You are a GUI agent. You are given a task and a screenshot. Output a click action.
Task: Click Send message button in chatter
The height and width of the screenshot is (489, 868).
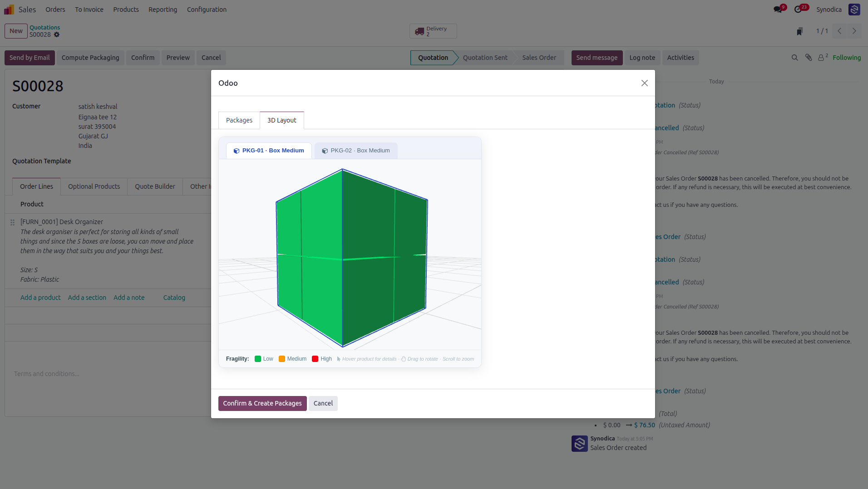[597, 58]
